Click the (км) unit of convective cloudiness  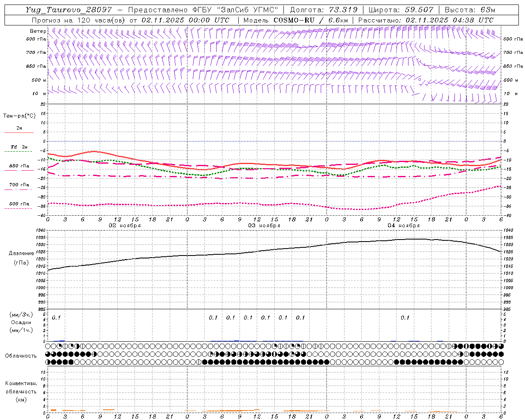tap(21, 399)
